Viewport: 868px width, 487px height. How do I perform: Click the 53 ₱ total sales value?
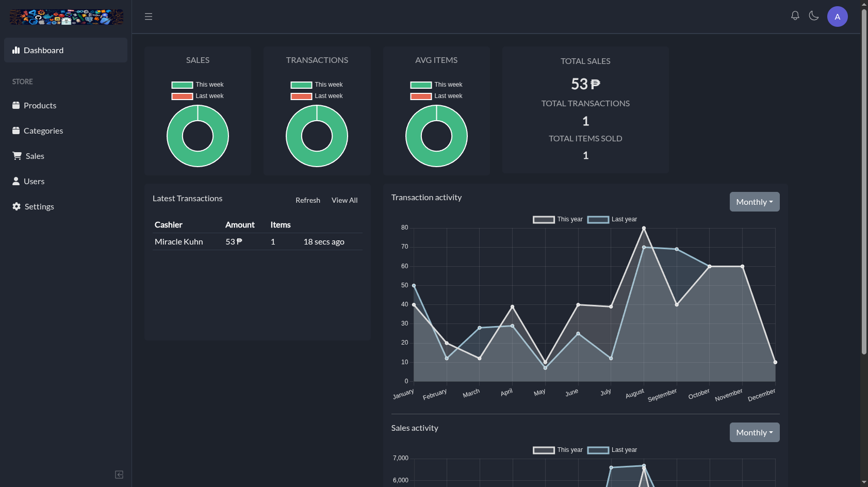(585, 84)
